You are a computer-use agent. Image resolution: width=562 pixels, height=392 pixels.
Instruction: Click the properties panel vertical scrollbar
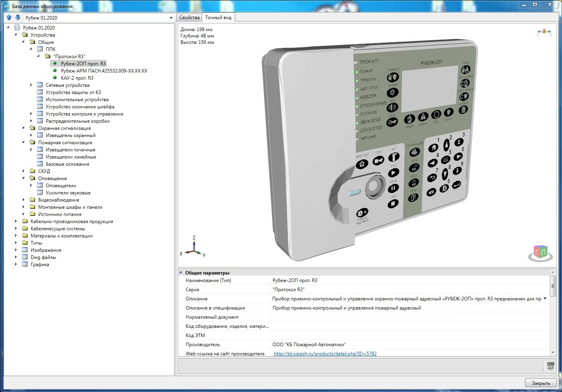pyautogui.click(x=552, y=286)
